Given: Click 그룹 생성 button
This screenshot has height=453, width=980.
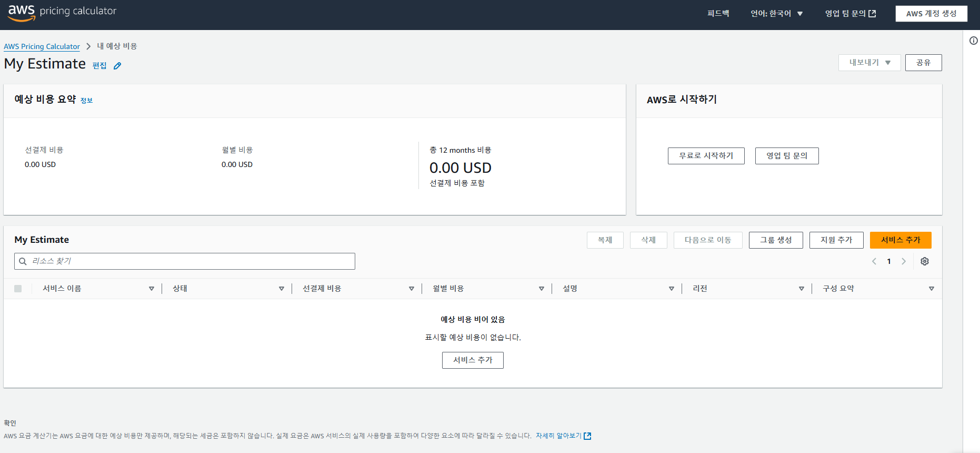Looking at the screenshot, I should (776, 240).
